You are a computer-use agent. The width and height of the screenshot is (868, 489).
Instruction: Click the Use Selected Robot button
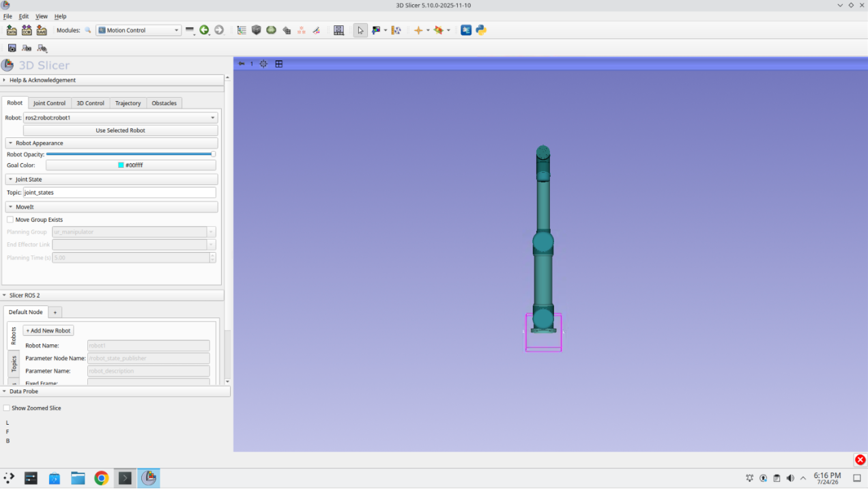pos(121,130)
